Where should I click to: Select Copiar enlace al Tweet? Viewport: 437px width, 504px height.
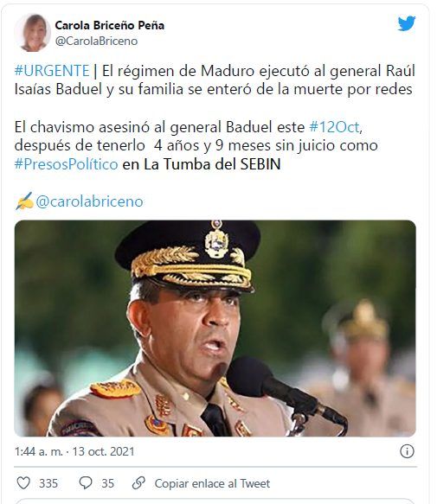212,483
